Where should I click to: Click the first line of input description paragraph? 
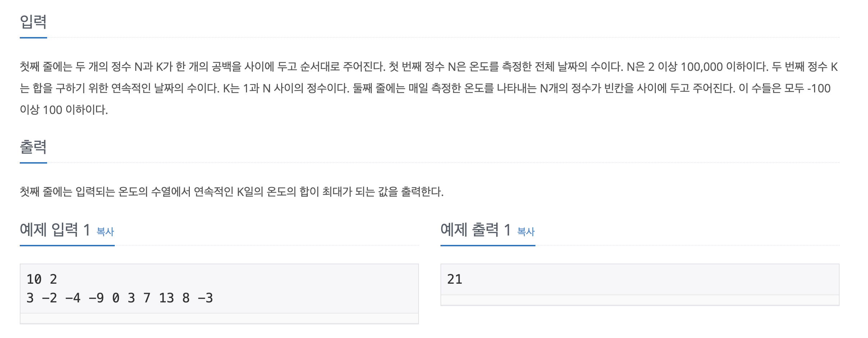point(429,67)
